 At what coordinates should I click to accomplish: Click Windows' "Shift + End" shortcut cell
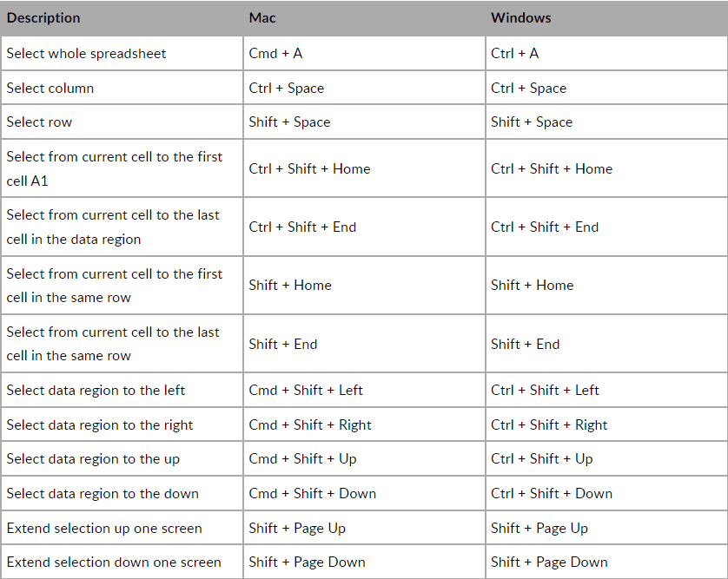point(525,344)
